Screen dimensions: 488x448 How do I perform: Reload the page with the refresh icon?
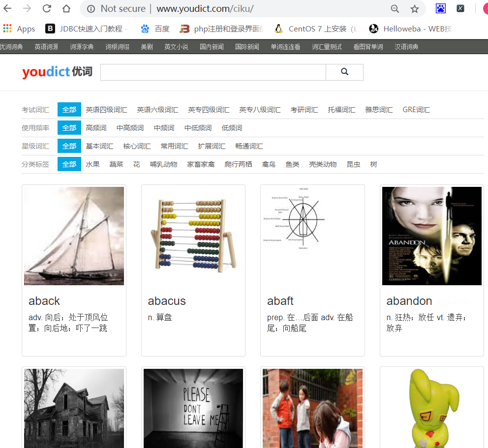(x=47, y=8)
